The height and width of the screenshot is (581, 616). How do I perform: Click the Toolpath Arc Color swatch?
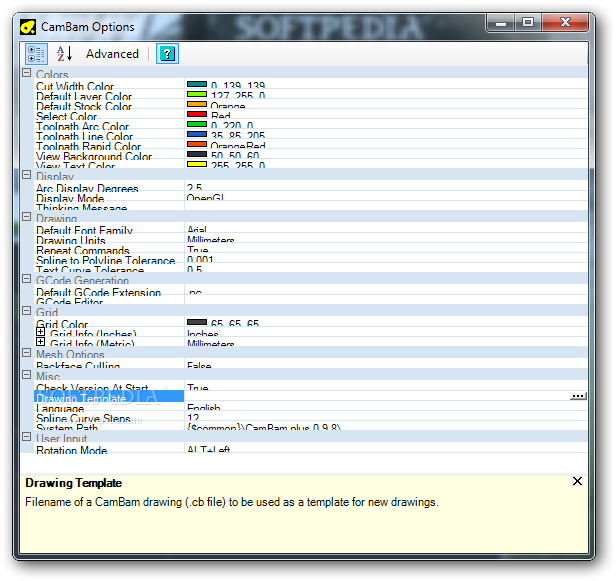tap(197, 124)
